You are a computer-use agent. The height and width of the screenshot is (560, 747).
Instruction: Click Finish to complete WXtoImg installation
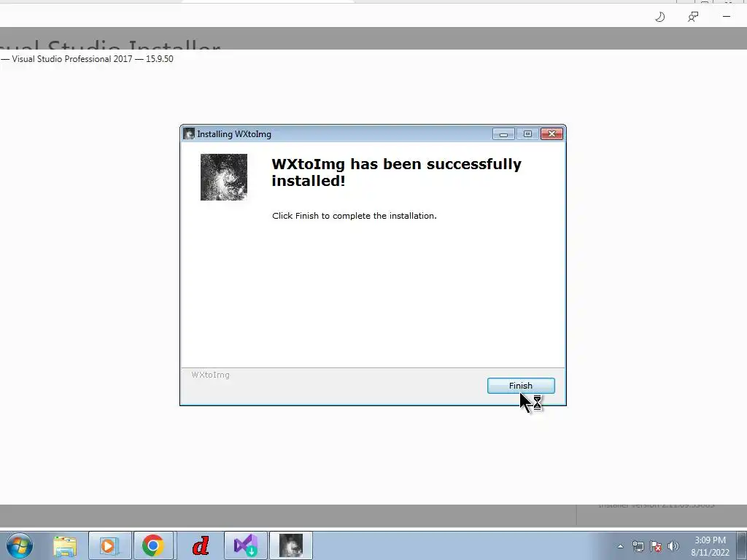click(x=521, y=386)
